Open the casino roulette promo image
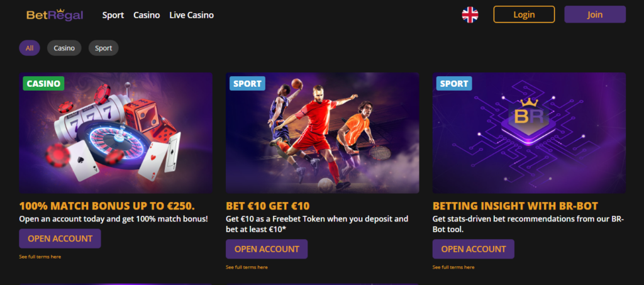The width and height of the screenshot is (644, 285). [116, 133]
